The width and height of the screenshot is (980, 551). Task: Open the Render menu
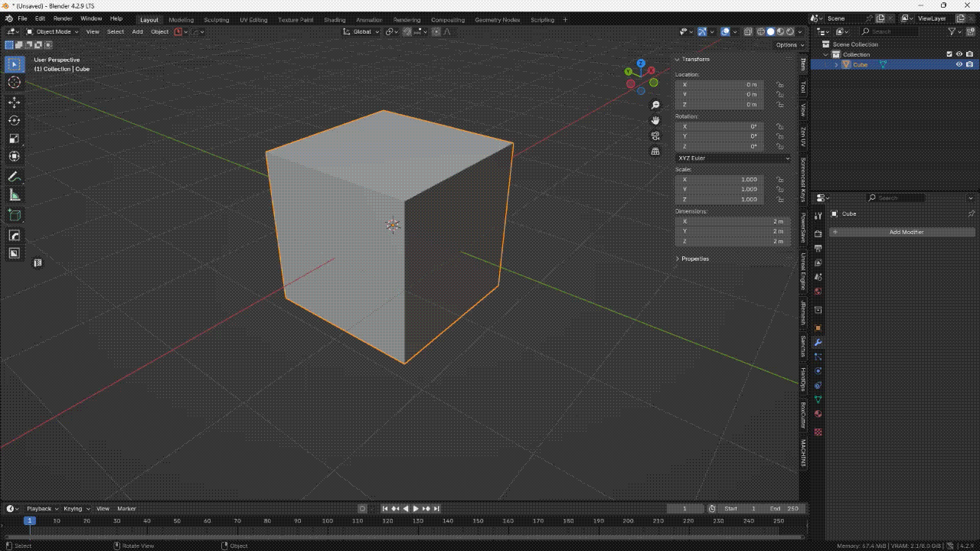(x=63, y=18)
